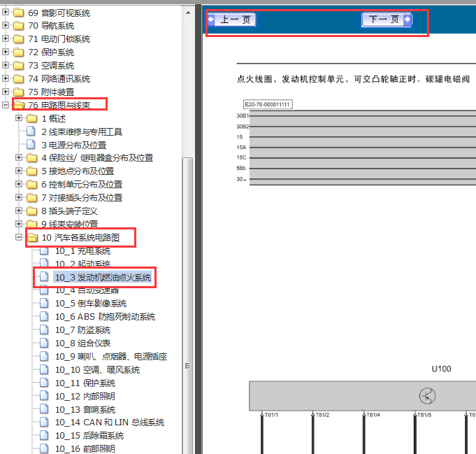Image resolution: width=476 pixels, height=454 pixels.
Task: Click the T81/1 connector pin label
Action: click(x=271, y=415)
